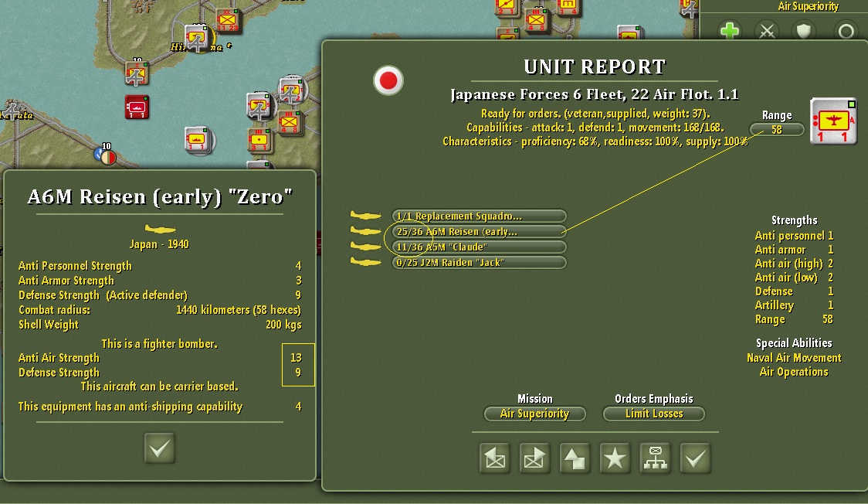Click the plane icon beside J2M Raiden row
This screenshot has height=504, width=868.
(366, 262)
